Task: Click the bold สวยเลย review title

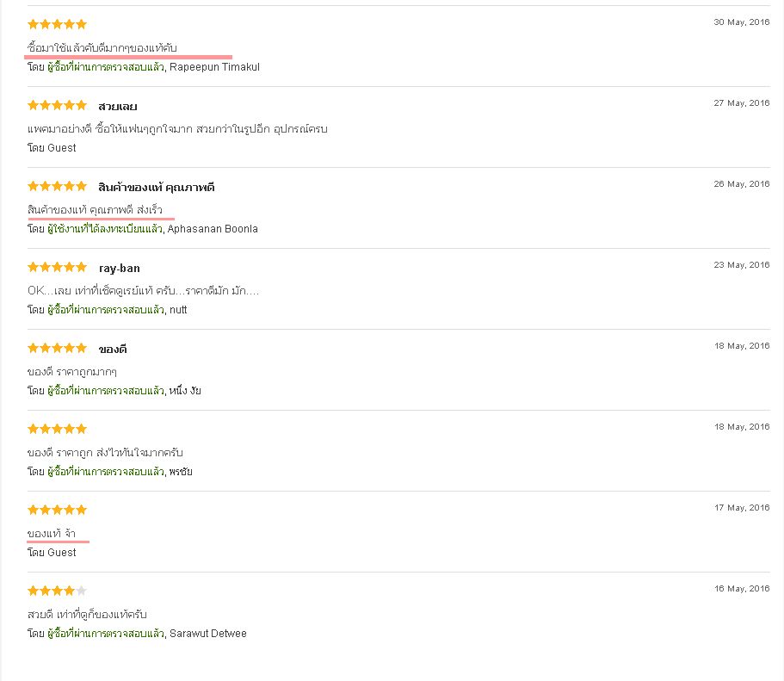Action: coord(118,107)
